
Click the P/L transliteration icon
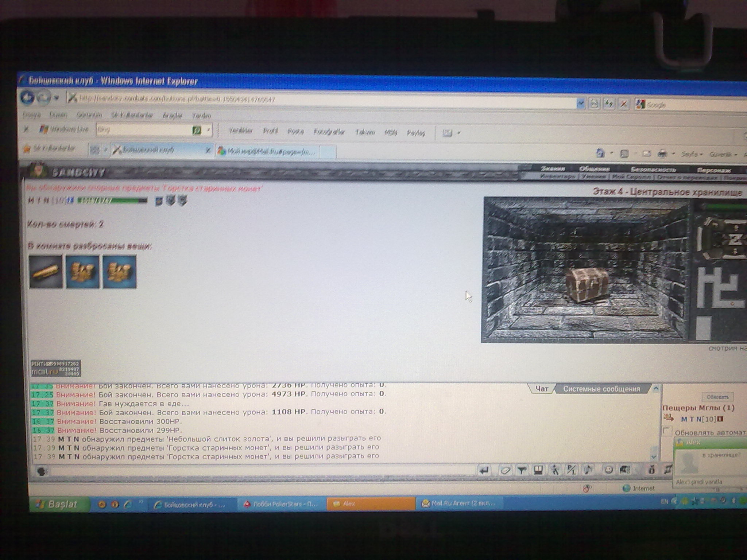[571, 470]
